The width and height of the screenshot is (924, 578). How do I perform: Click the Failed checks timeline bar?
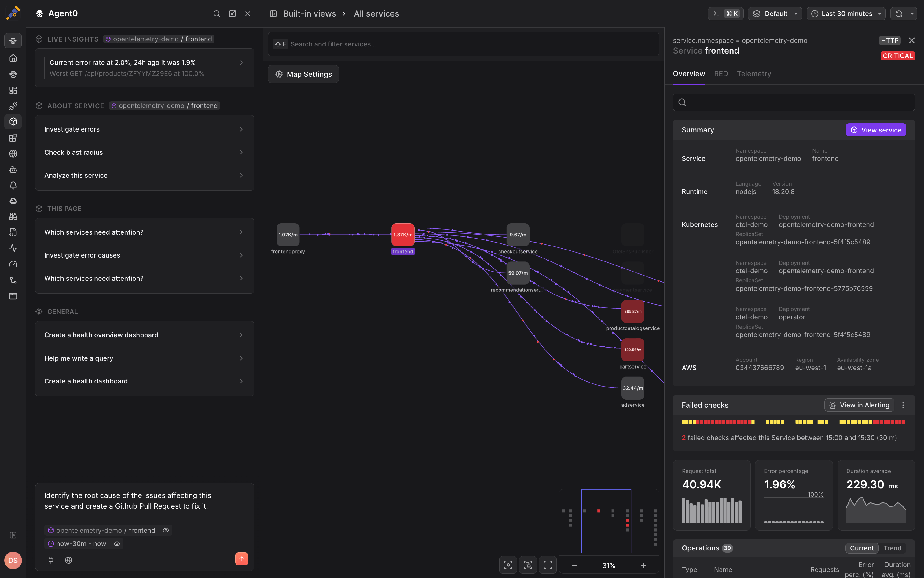pyautogui.click(x=794, y=422)
